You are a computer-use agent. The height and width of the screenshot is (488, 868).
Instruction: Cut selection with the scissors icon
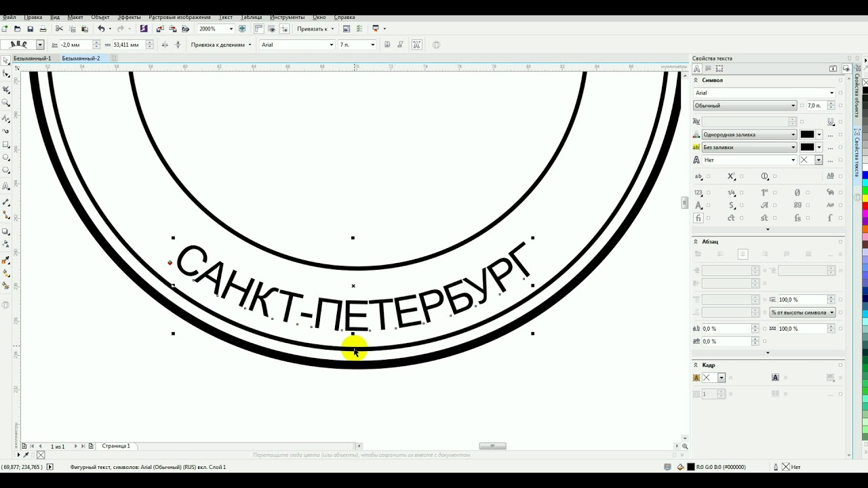pos(59,29)
